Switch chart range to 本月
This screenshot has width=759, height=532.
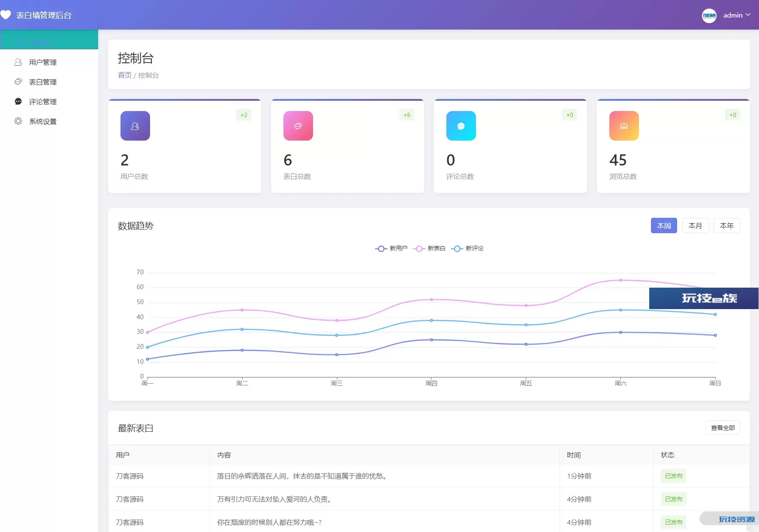[x=695, y=226]
